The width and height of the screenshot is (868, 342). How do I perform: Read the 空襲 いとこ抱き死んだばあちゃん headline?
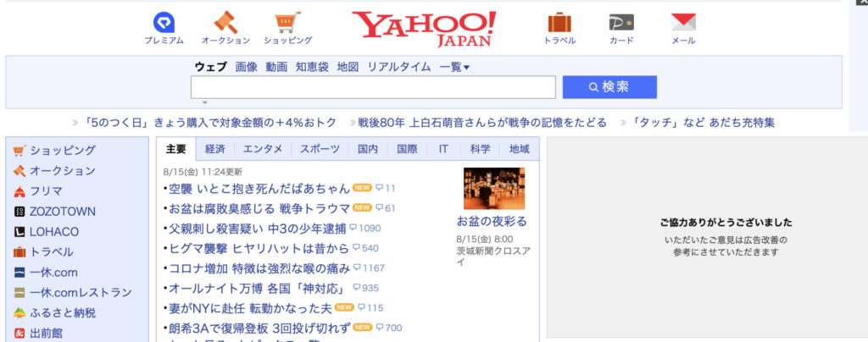[x=259, y=189]
